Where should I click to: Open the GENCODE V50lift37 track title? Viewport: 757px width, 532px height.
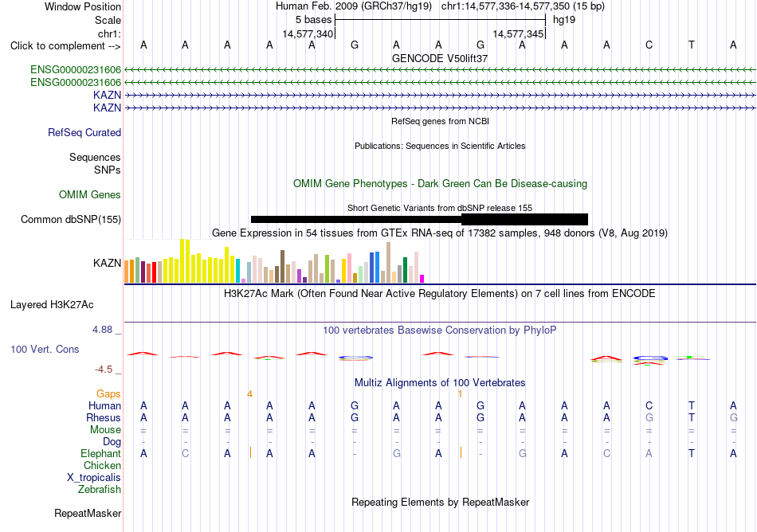tap(440, 58)
